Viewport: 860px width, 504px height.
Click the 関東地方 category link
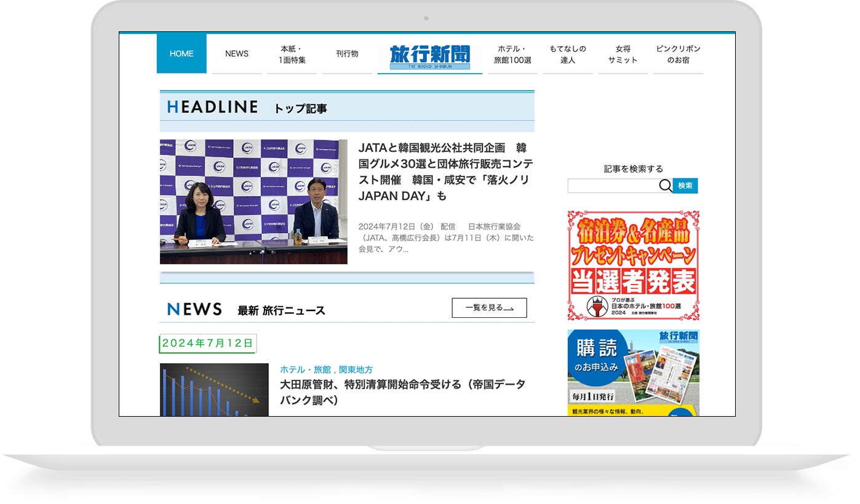pos(356,369)
